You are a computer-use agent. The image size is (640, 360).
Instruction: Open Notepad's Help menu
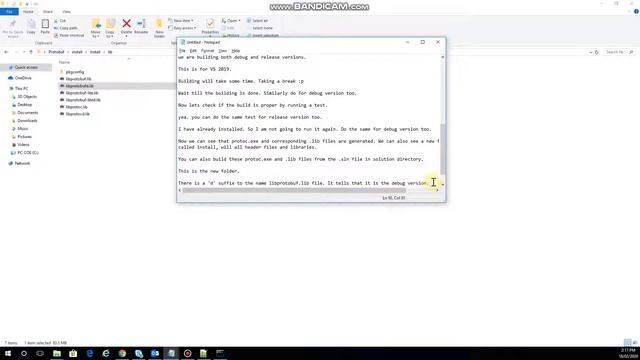[x=236, y=51]
